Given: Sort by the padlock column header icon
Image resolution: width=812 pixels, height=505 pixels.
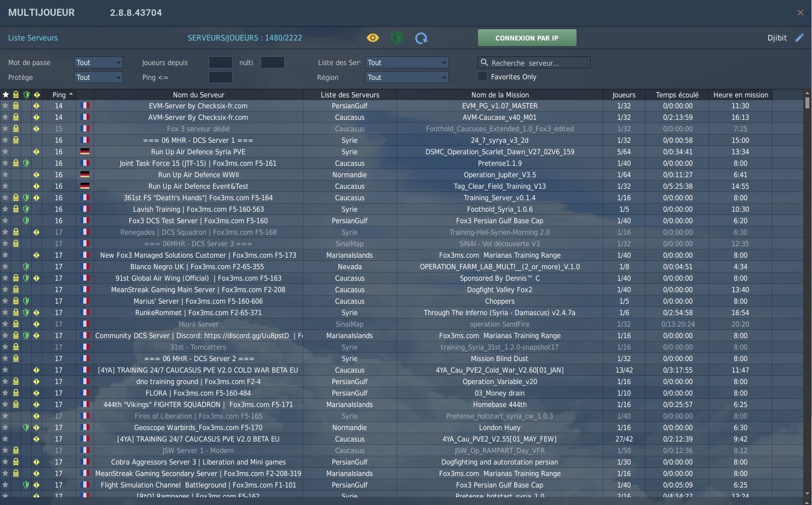Looking at the screenshot, I should pos(16,95).
